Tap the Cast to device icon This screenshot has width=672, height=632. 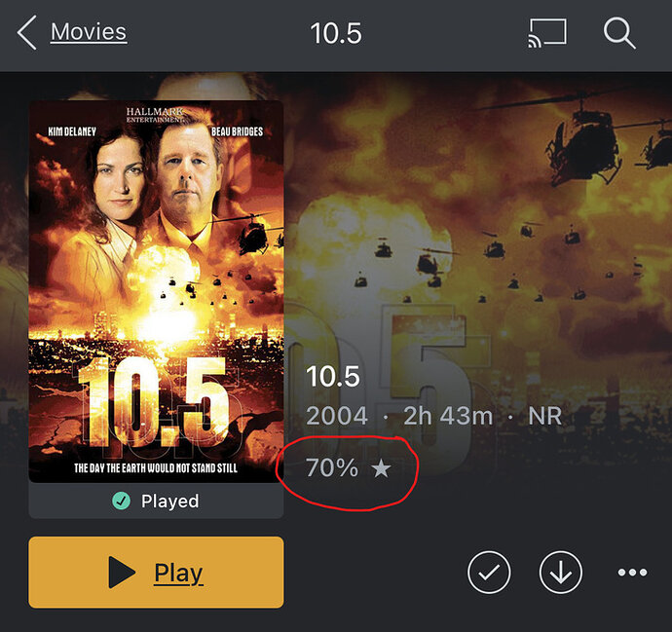point(546,32)
